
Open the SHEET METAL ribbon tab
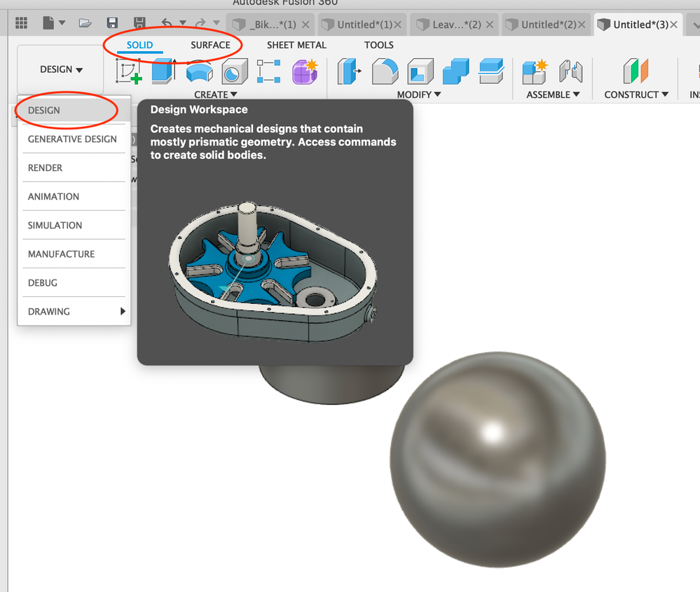(296, 45)
